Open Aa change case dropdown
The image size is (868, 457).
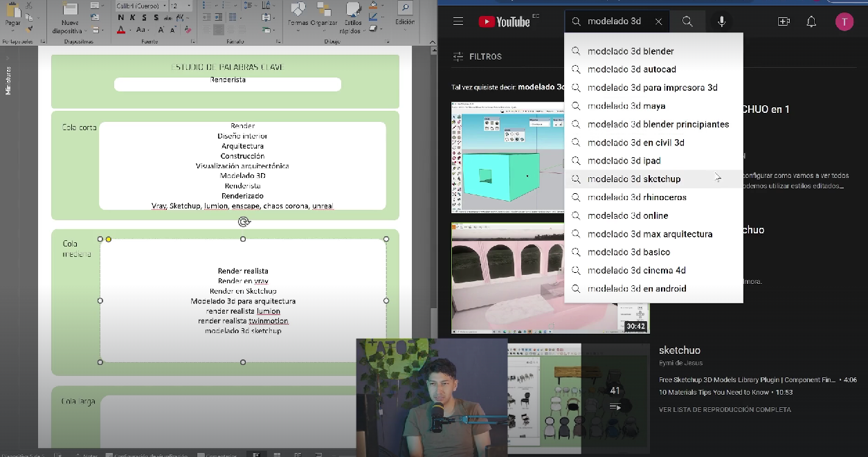[142, 30]
